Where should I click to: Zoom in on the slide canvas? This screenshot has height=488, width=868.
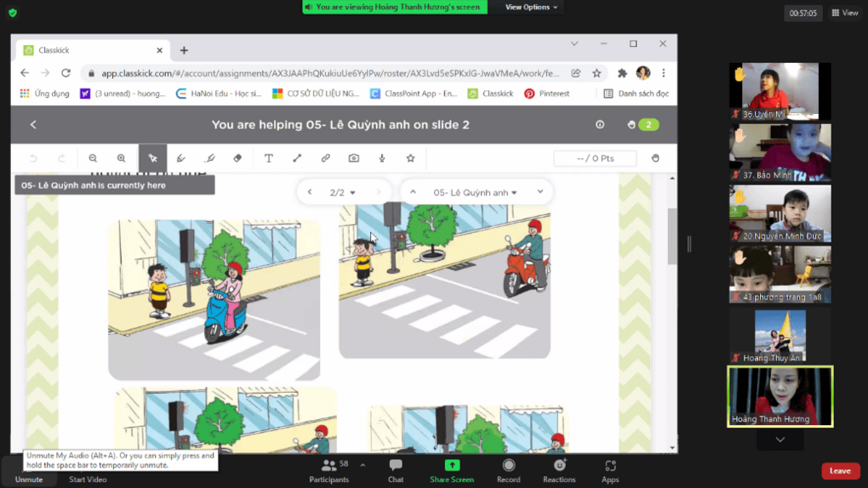122,158
